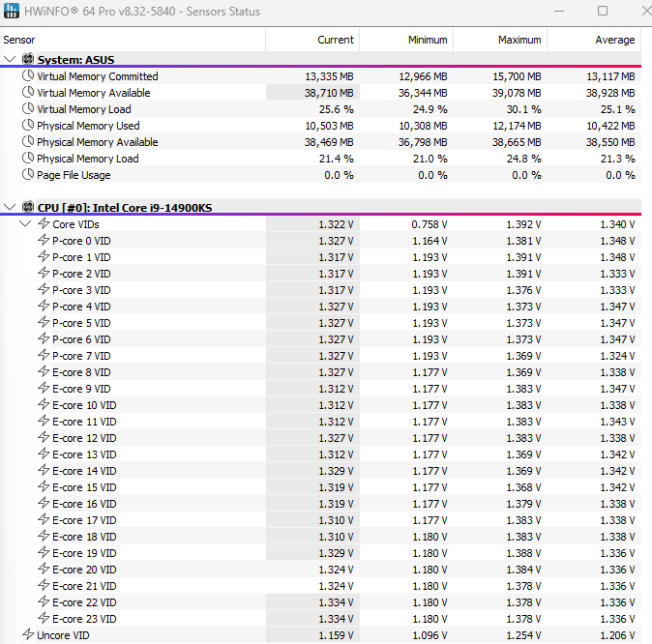This screenshot has height=644, width=652.
Task: Click lightning icon next to E-core 10 VID
Action: pos(44,404)
